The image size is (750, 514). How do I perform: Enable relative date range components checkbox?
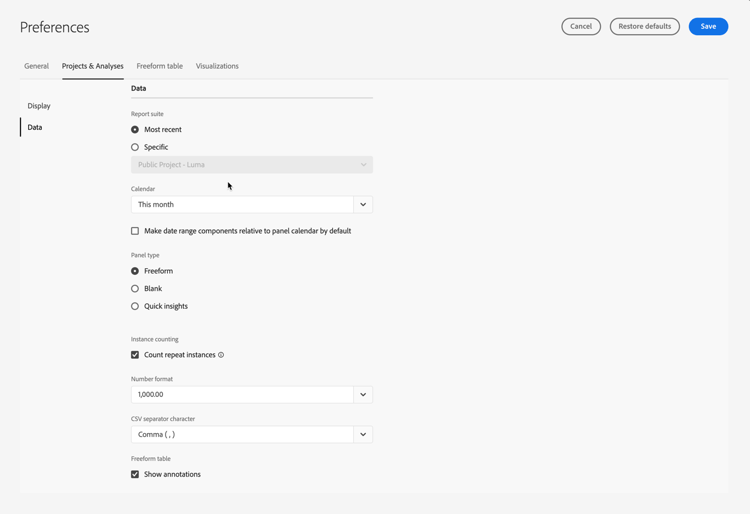(x=135, y=231)
